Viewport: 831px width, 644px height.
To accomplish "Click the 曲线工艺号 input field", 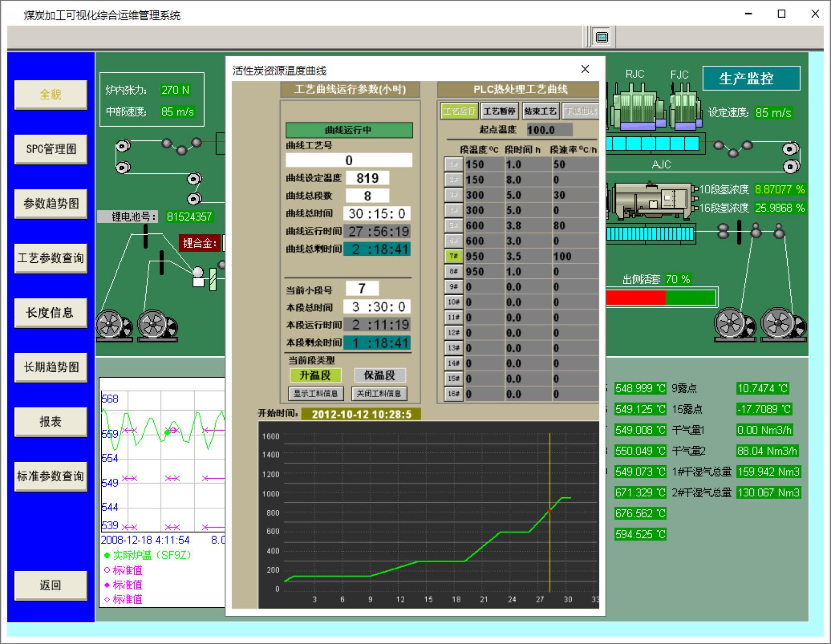I will [x=348, y=160].
